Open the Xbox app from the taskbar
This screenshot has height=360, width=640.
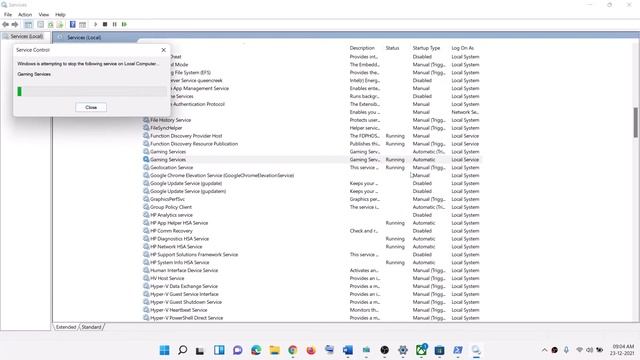pos(421,350)
